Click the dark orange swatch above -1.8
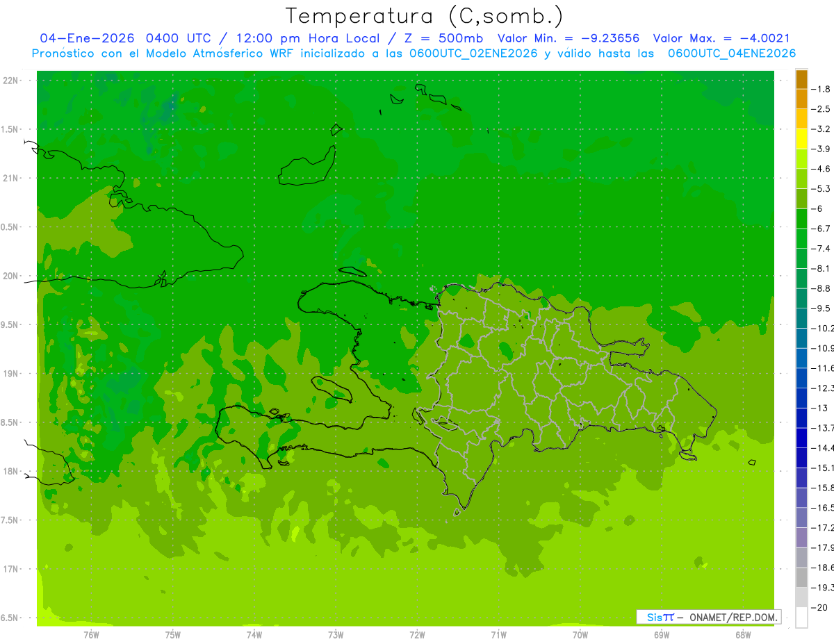Image resolution: width=834 pixels, height=644 pixels. coord(801,79)
